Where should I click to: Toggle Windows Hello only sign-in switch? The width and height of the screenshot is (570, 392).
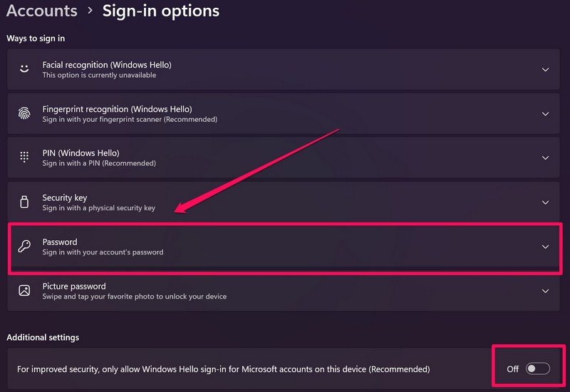coord(537,368)
